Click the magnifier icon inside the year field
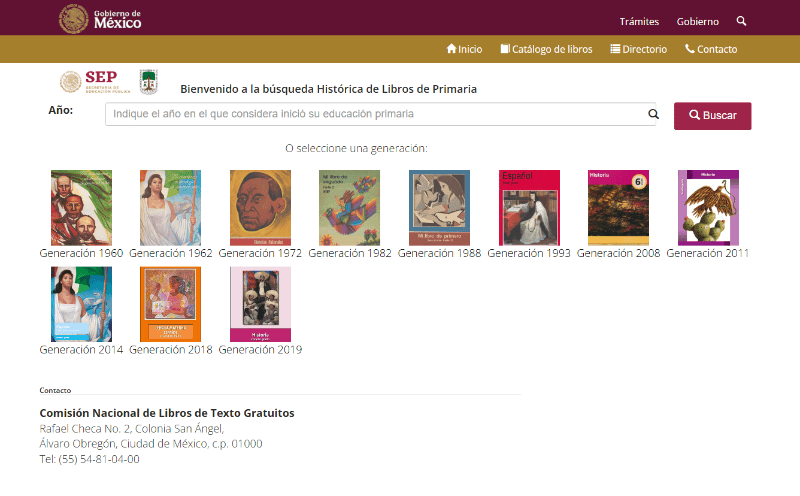The image size is (800, 496). pyautogui.click(x=653, y=114)
